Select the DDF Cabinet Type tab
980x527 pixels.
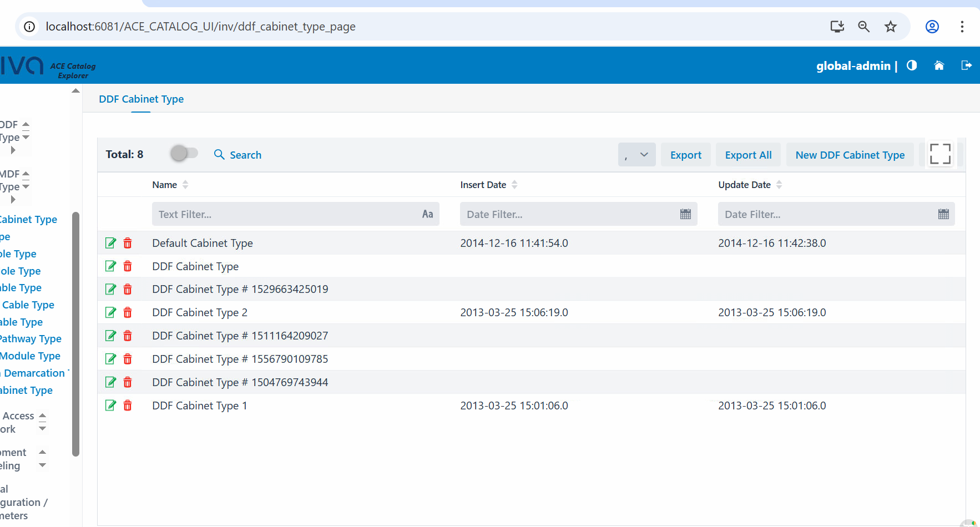141,99
